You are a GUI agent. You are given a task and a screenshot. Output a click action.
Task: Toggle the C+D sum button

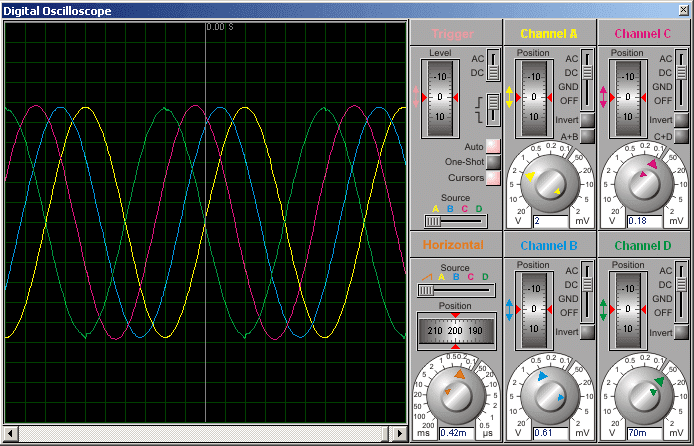pyautogui.click(x=682, y=136)
